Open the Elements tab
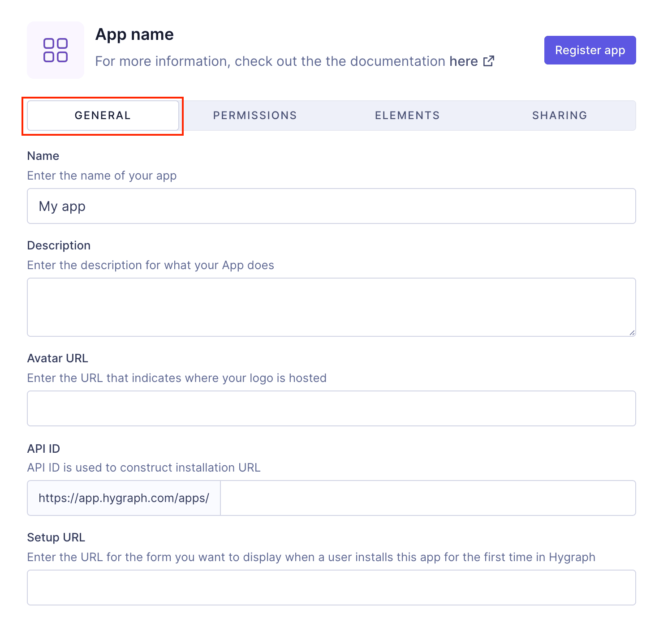Image resolution: width=672 pixels, height=618 pixels. pos(407,115)
